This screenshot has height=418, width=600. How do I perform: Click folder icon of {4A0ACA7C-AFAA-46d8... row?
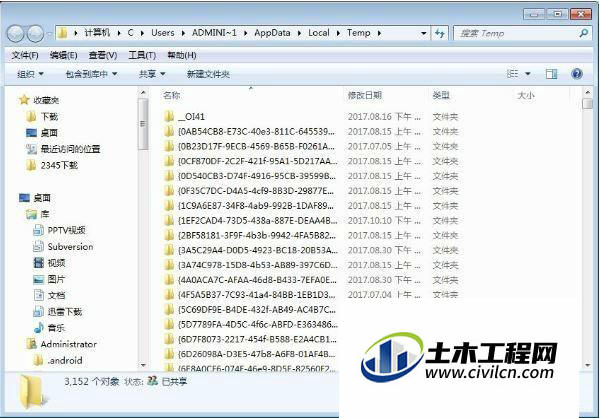[x=169, y=279]
